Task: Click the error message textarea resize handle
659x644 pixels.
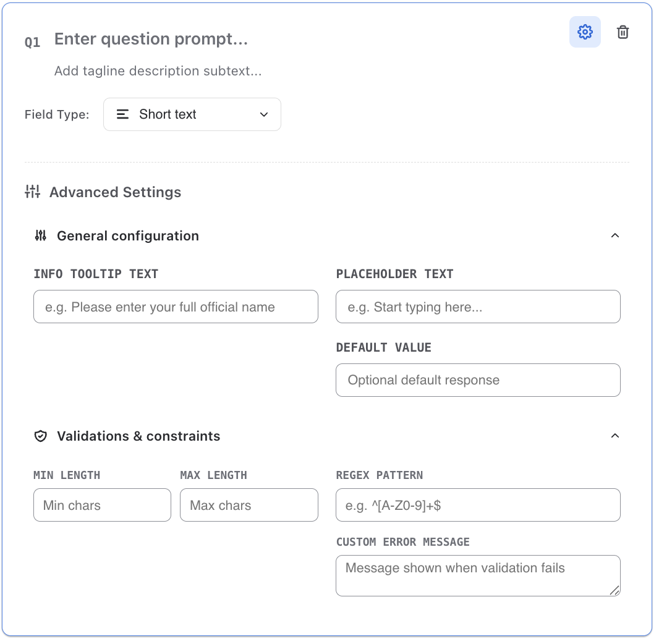Action: click(x=614, y=590)
